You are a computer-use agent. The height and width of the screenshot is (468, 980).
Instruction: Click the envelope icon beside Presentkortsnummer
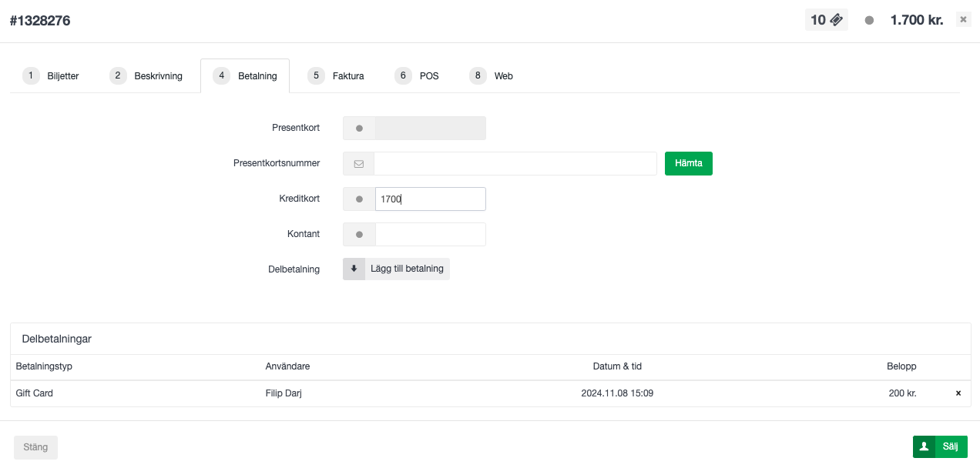coord(358,164)
